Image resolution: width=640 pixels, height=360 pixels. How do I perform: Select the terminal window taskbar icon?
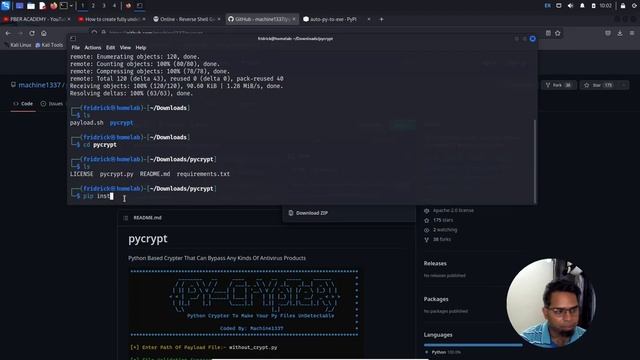(x=140, y=6)
